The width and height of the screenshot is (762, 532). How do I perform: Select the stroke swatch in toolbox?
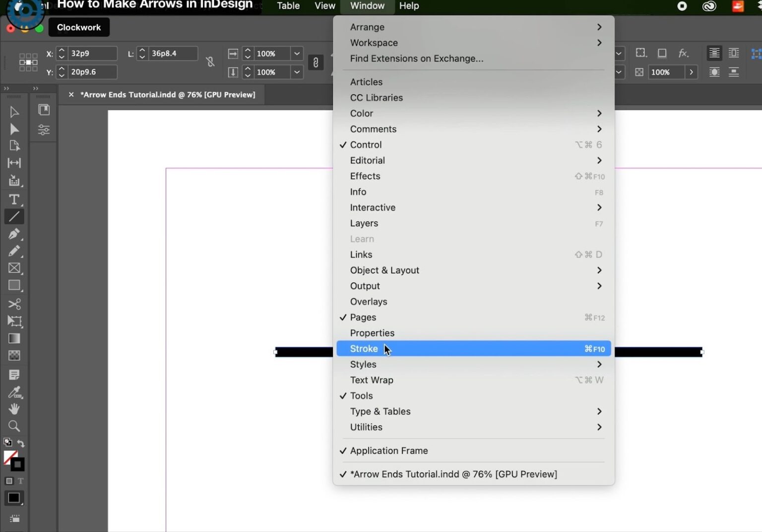tap(17, 465)
